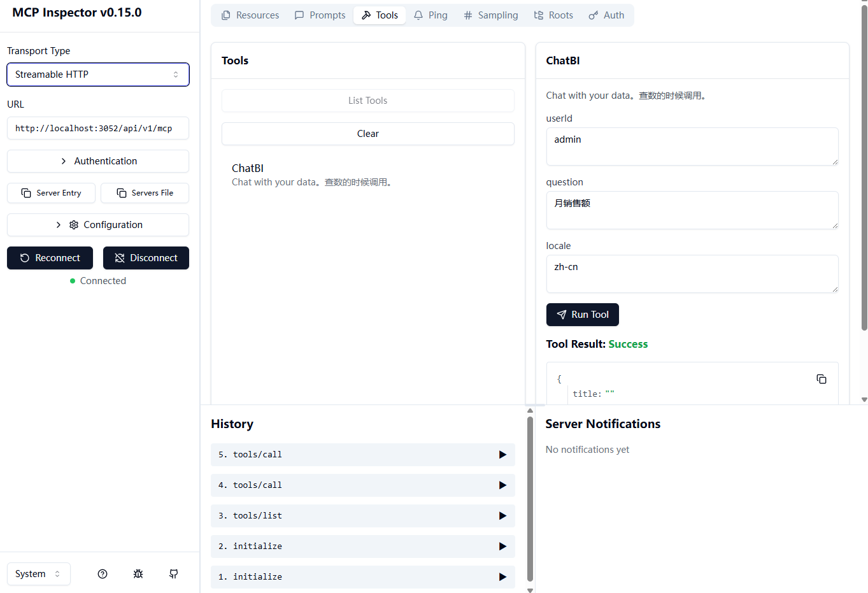Screen dimensions: 868x593
Task: Click the Disconnect crossed-arrows icon
Action: click(120, 258)
